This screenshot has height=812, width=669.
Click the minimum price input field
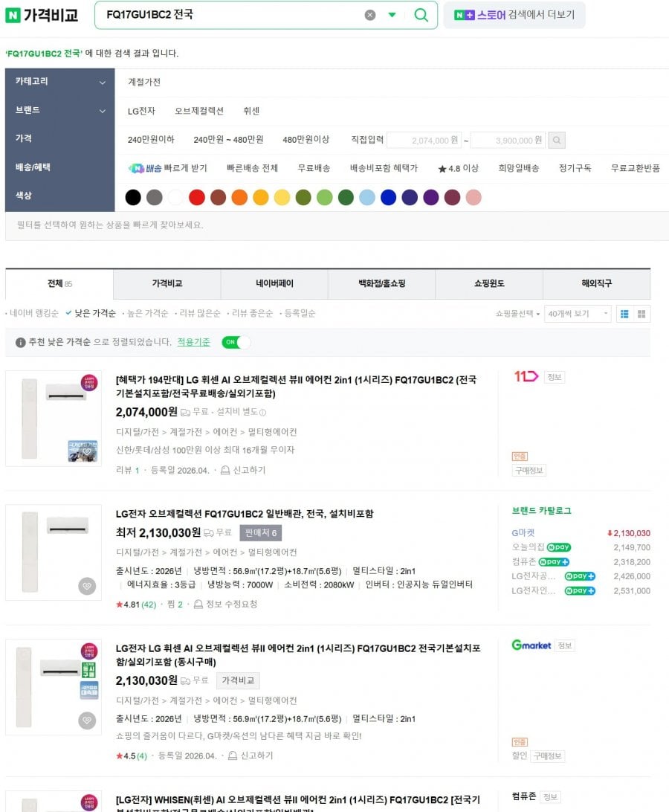[x=425, y=141]
